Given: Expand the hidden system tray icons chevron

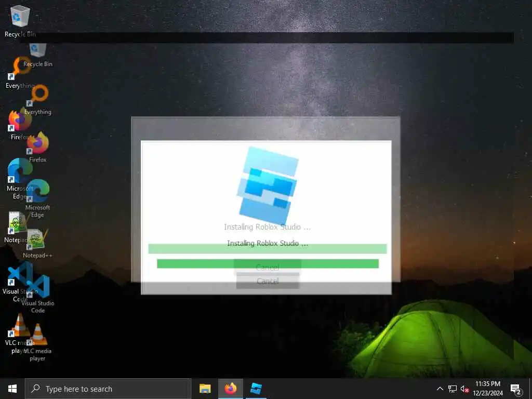Looking at the screenshot, I should tap(440, 389).
